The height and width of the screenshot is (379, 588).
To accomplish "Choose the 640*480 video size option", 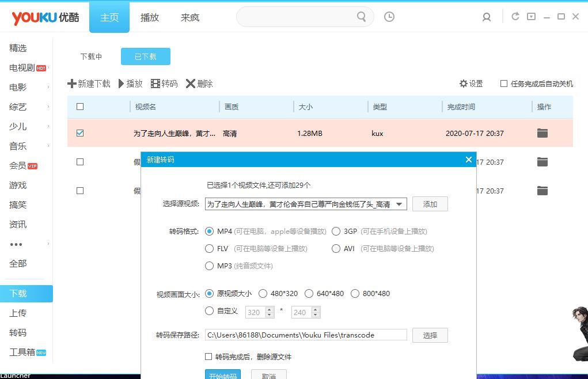I will 309,293.
